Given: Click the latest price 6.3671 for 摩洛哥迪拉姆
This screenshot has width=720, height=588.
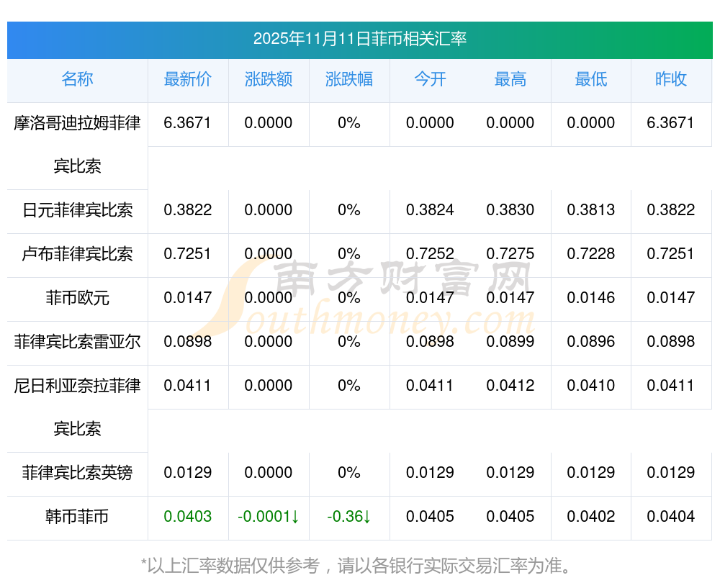Looking at the screenshot, I should coord(188,123).
